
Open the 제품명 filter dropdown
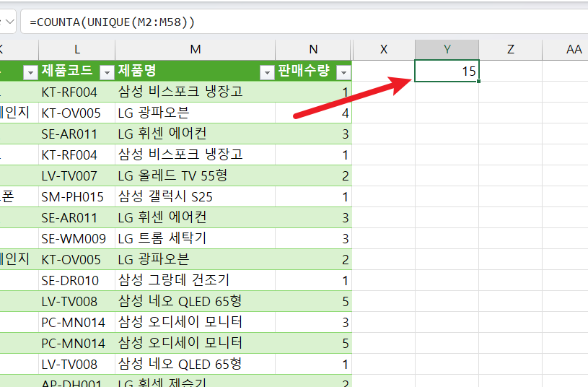click(267, 72)
